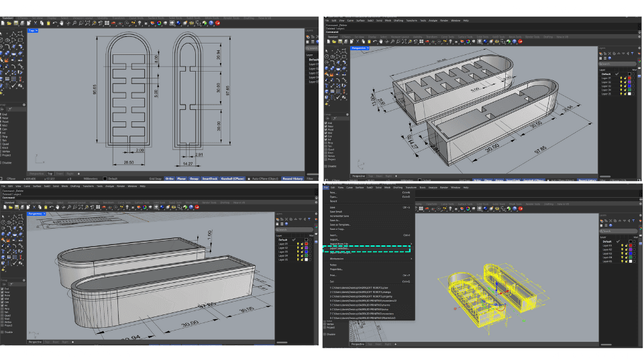
Task: Expand the Worksession submenu in the File menu
Action: click(337, 258)
